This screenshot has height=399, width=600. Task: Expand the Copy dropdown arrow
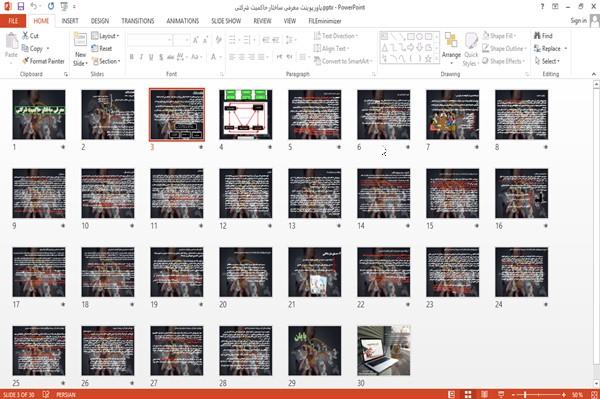click(x=48, y=49)
